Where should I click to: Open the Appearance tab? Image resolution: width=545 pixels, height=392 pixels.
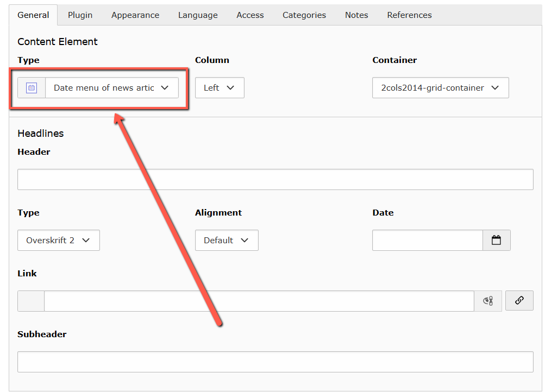click(x=135, y=15)
